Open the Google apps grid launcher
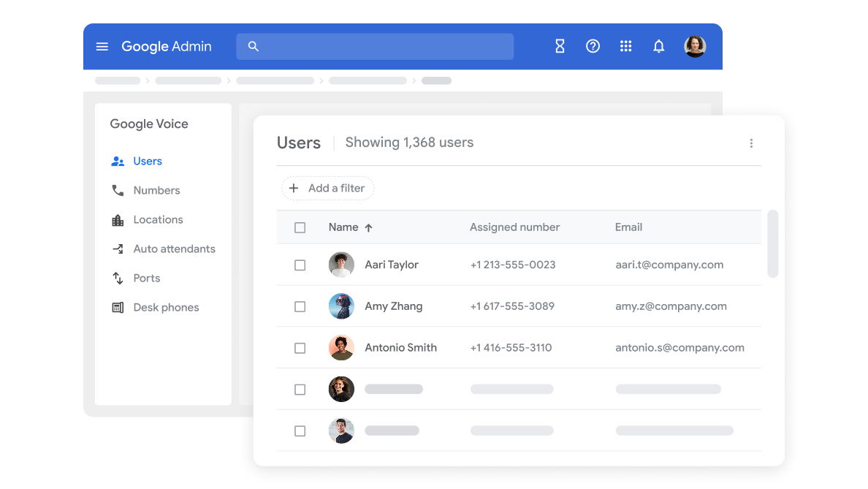 pos(625,47)
